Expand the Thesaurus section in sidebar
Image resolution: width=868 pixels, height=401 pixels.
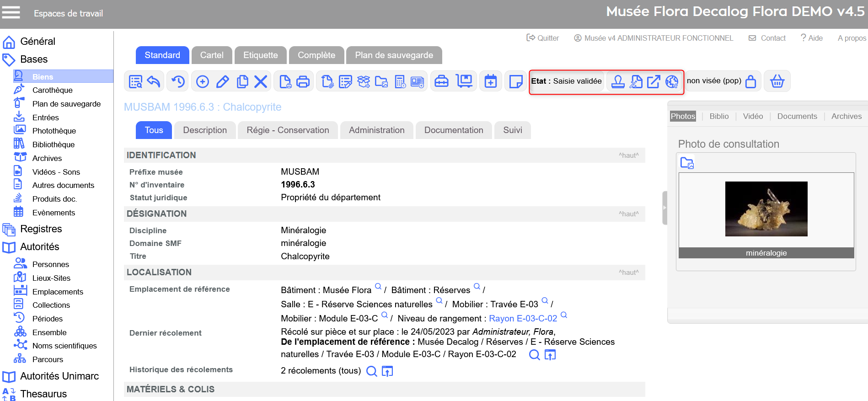point(43,394)
